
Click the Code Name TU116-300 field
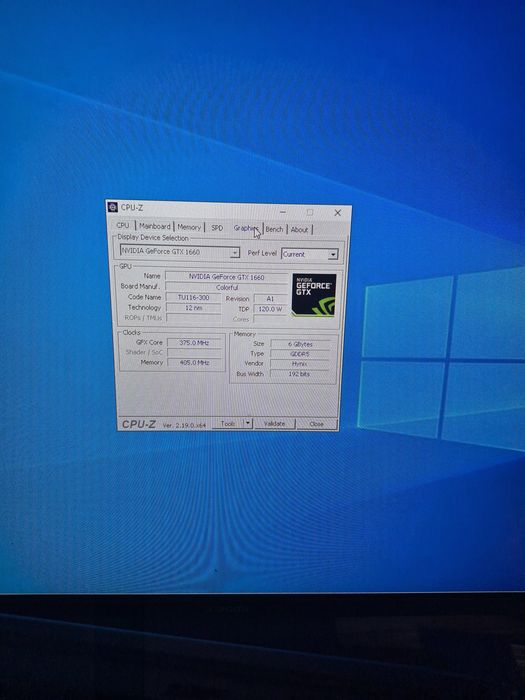click(193, 297)
